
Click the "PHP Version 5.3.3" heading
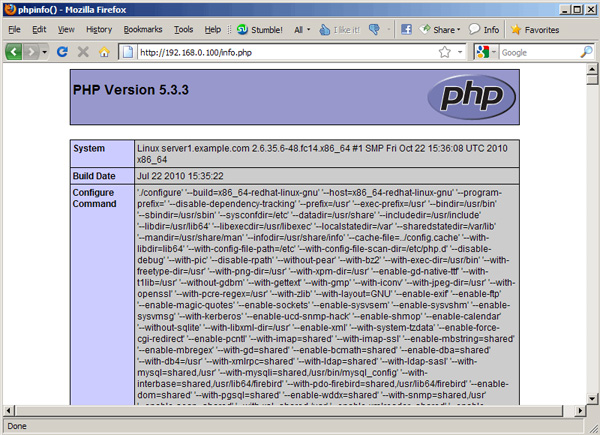pos(131,90)
